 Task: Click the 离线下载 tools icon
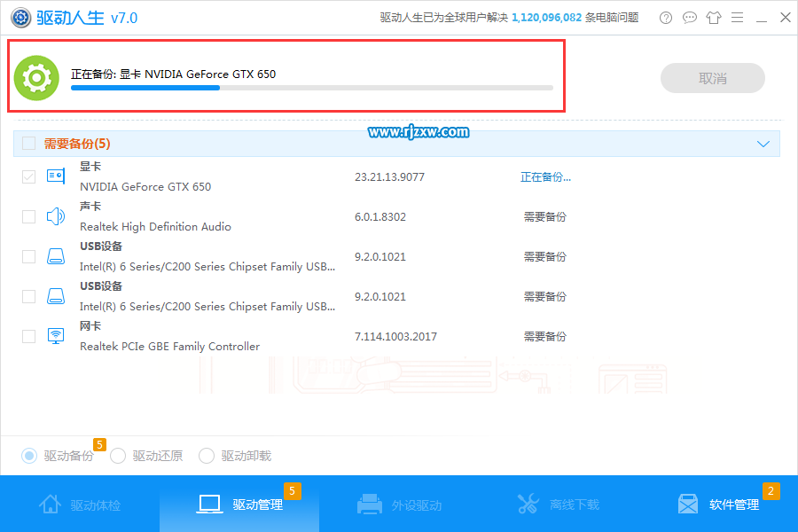[528, 504]
